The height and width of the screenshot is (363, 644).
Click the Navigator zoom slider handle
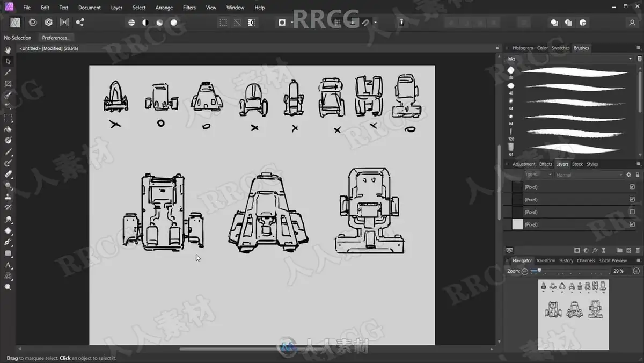(x=539, y=271)
